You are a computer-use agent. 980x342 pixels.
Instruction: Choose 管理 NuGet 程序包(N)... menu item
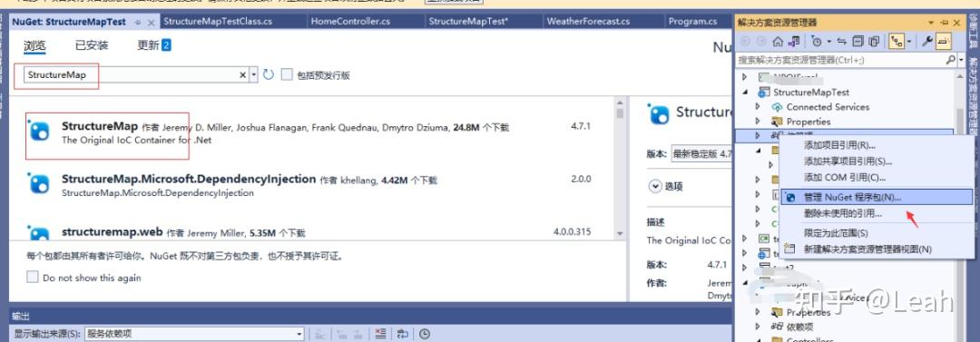tap(877, 197)
